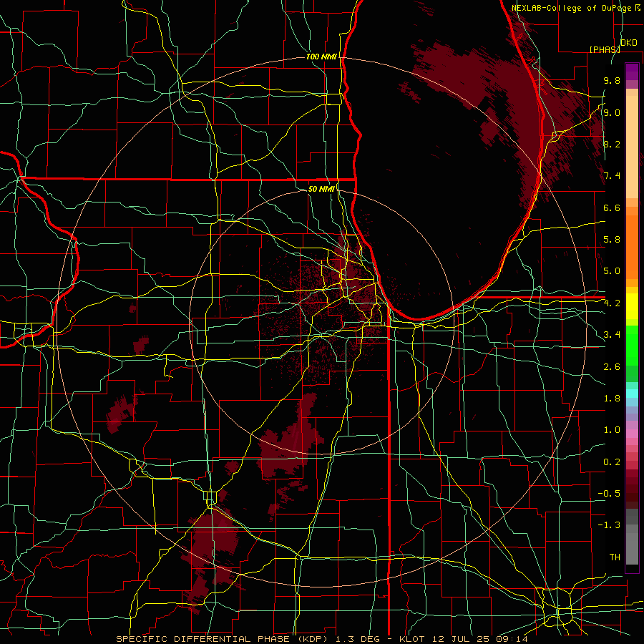Click the "[PHAS]" legend header

click(605, 49)
